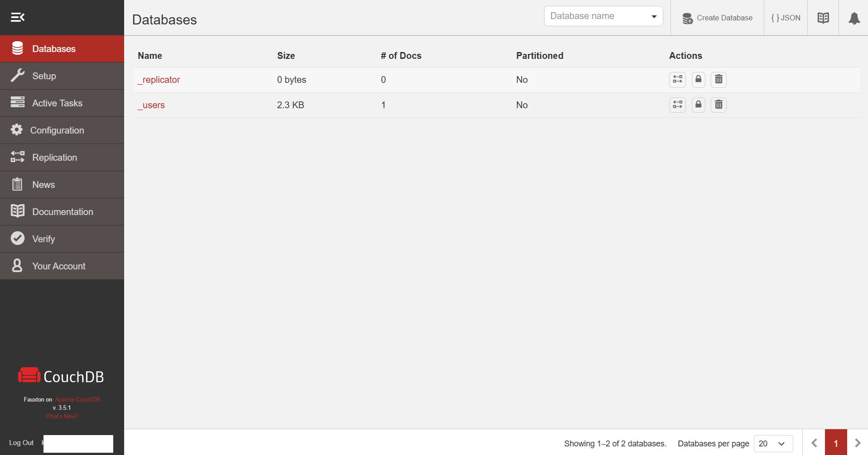Go to the next page arrow
The height and width of the screenshot is (455, 868).
pos(858,443)
